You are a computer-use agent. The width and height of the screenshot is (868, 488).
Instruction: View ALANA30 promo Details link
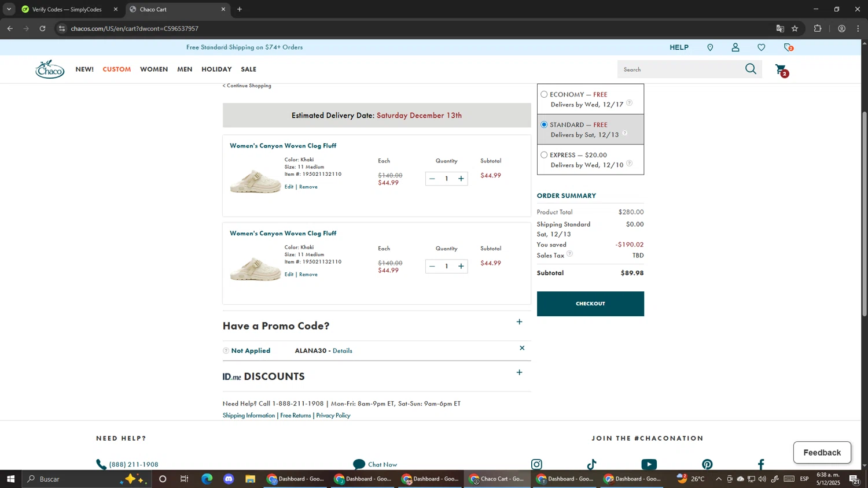pos(343,351)
